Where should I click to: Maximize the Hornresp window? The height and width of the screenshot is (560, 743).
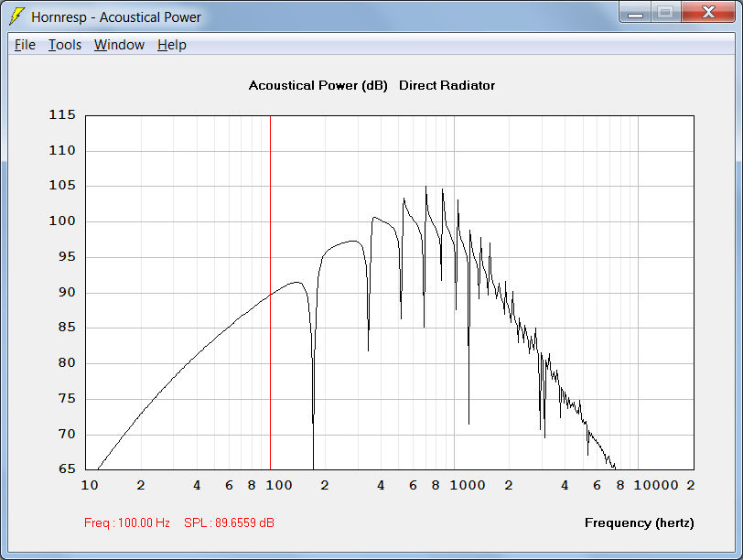[666, 13]
